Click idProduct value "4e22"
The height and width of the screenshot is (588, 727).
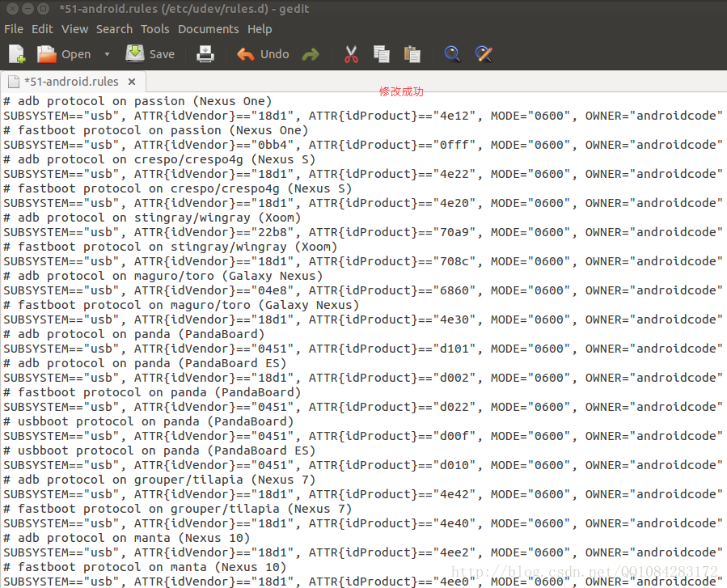pos(454,174)
